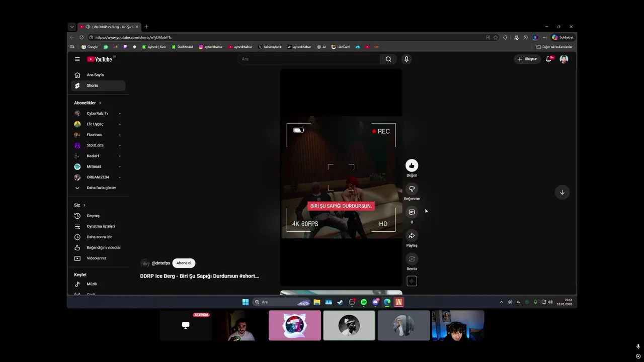Viewport: 644px width, 362px height.
Task: Open comments for the short
Action: (412, 212)
